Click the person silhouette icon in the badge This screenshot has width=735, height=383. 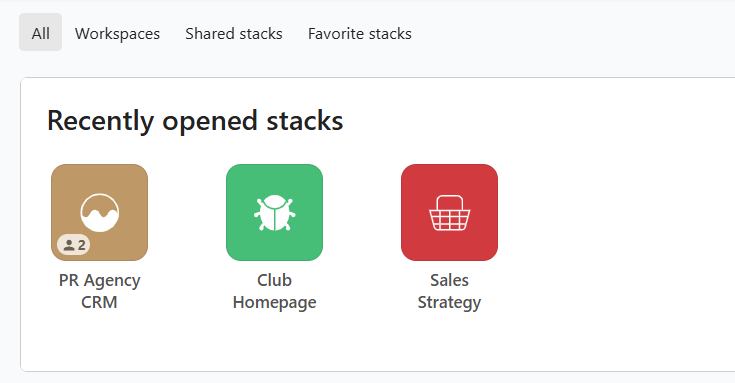pos(69,245)
